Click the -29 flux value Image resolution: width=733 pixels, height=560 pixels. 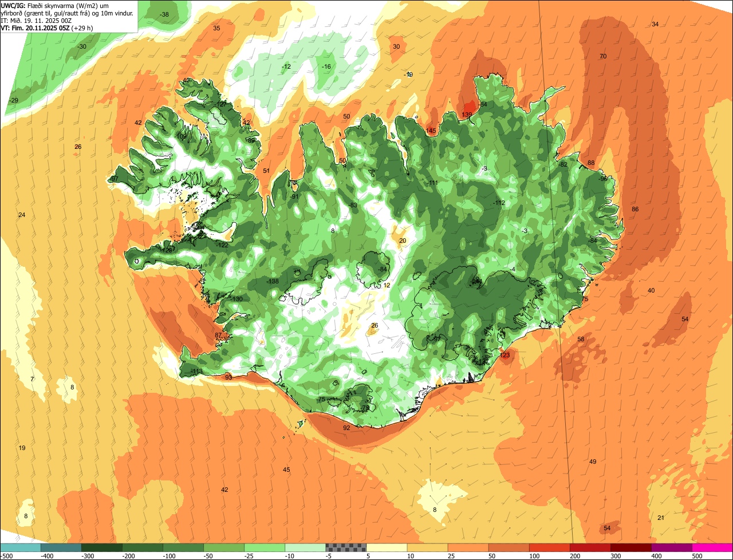[x=14, y=100]
